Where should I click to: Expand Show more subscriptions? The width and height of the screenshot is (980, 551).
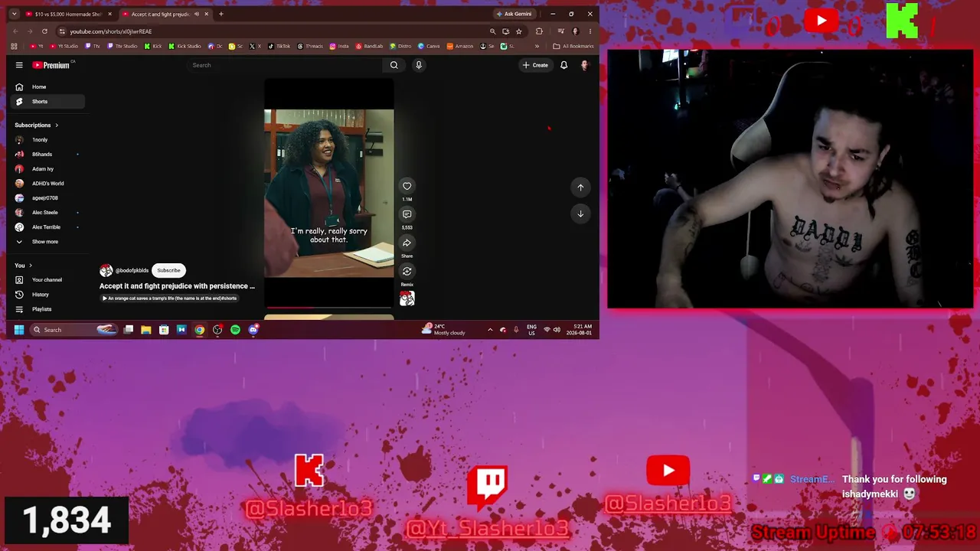tap(45, 242)
